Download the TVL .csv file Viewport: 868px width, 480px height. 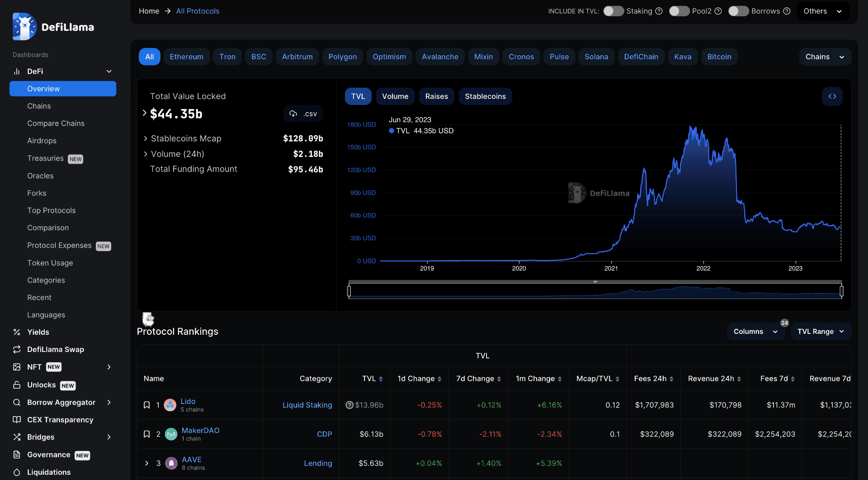tap(303, 114)
